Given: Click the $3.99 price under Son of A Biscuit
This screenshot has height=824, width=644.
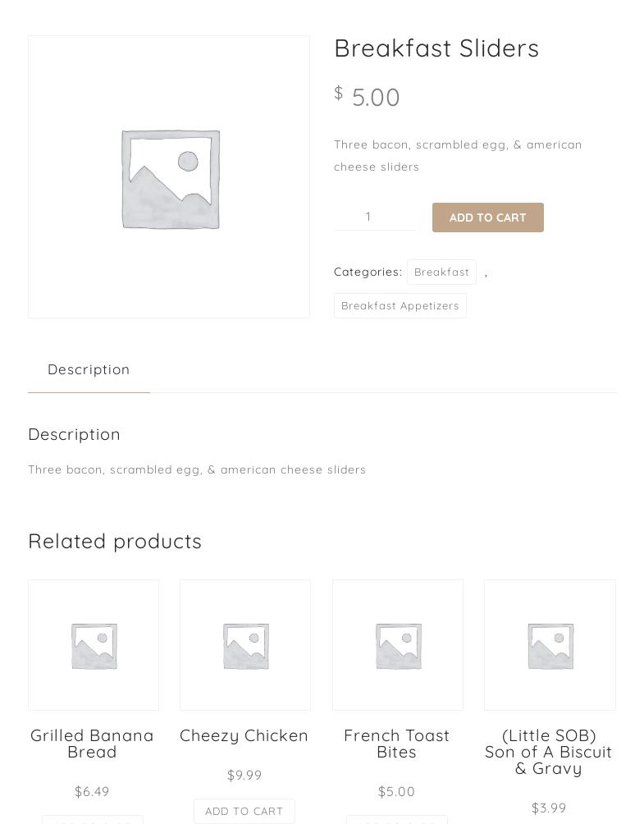Looking at the screenshot, I should pos(548,808).
